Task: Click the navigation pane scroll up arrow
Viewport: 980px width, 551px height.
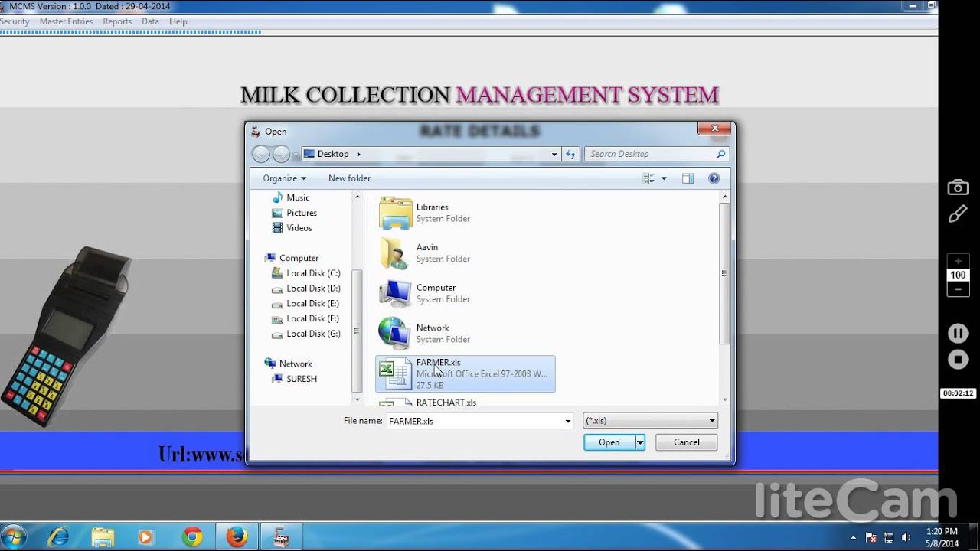Action: 357,197
